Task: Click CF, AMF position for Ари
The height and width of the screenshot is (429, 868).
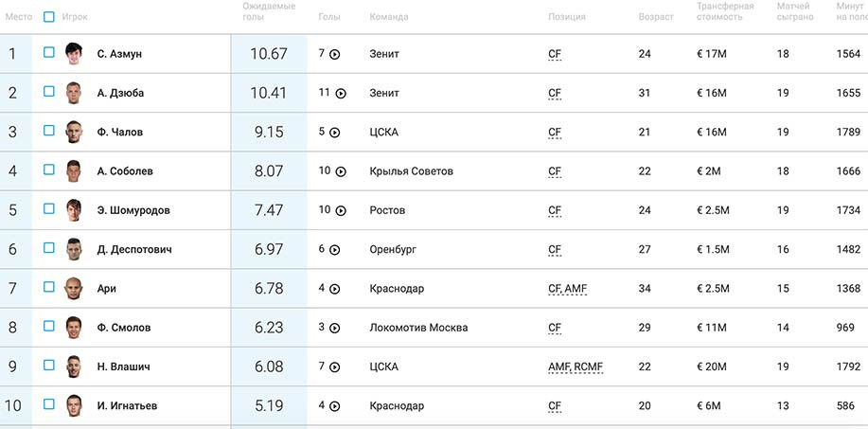Action: (x=568, y=289)
